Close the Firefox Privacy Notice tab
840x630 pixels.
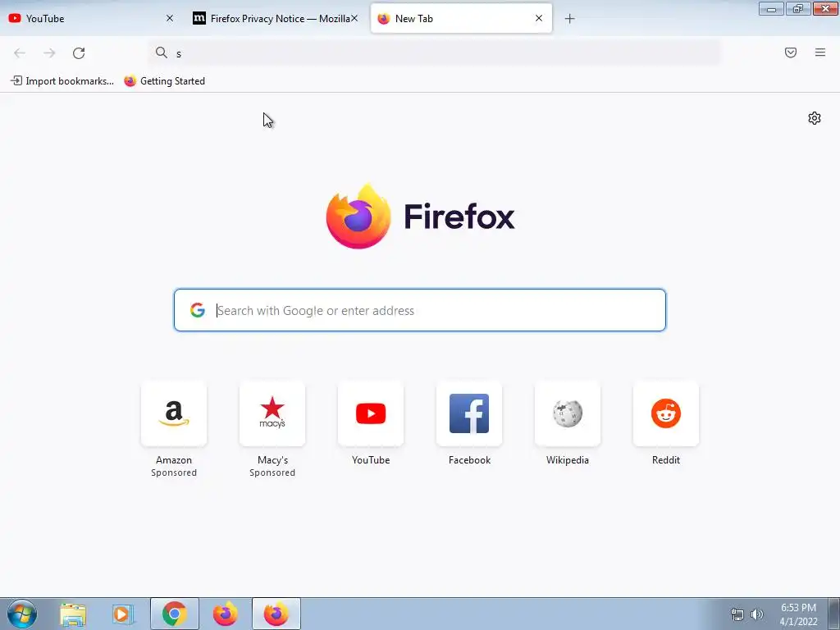(354, 18)
